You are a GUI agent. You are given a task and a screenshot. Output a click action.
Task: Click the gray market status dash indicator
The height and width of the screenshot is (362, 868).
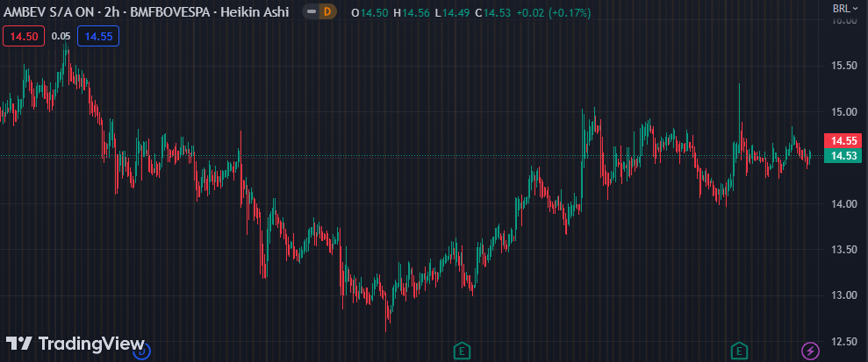pos(312,11)
